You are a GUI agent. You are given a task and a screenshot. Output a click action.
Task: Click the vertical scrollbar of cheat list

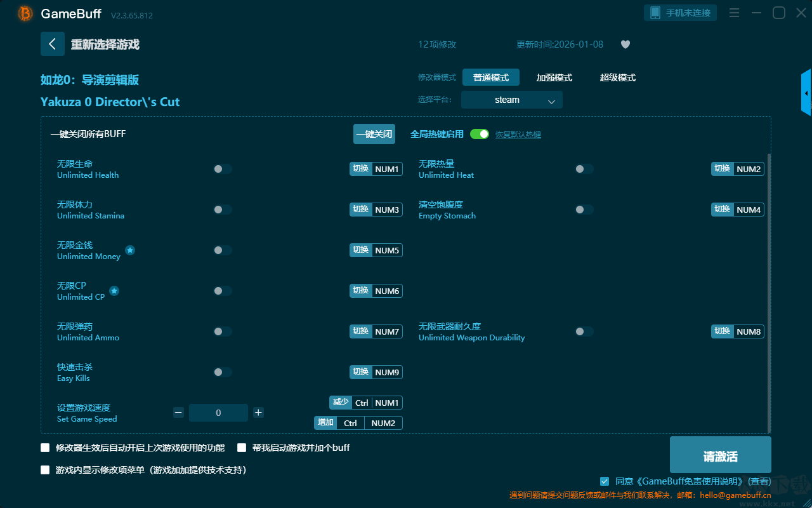point(769,292)
